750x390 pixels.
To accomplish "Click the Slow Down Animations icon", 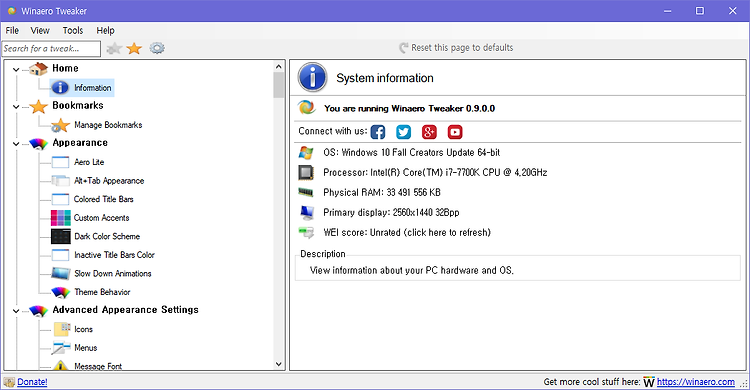I will [61, 274].
